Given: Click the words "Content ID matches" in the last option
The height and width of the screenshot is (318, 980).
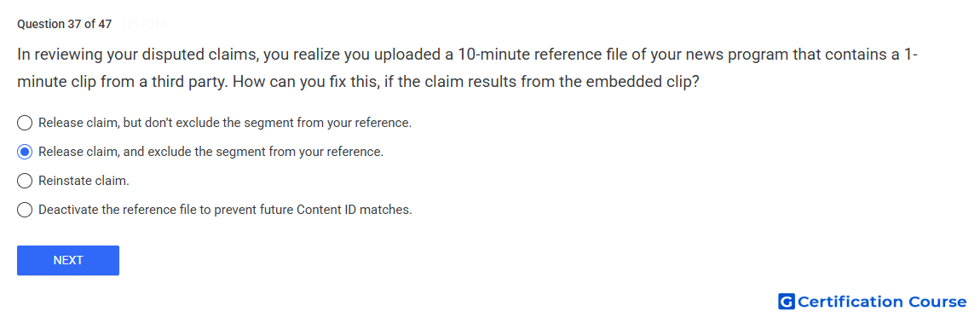Looking at the screenshot, I should coord(355,210).
